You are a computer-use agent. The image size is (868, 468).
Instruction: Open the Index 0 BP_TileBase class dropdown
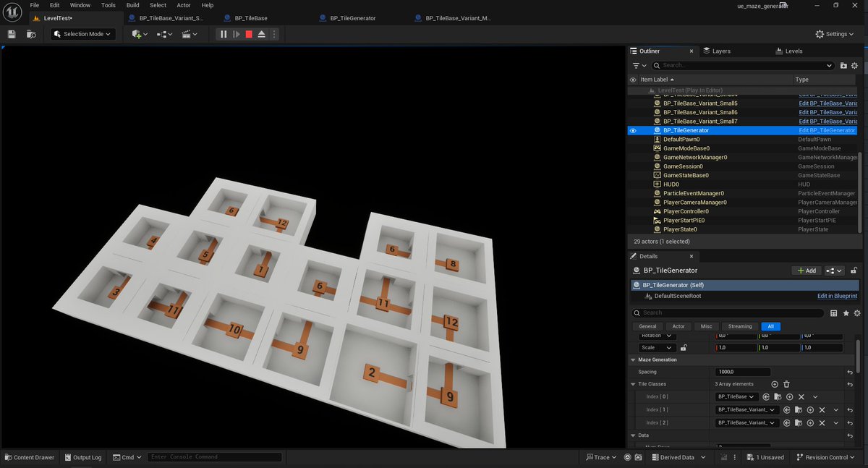736,396
